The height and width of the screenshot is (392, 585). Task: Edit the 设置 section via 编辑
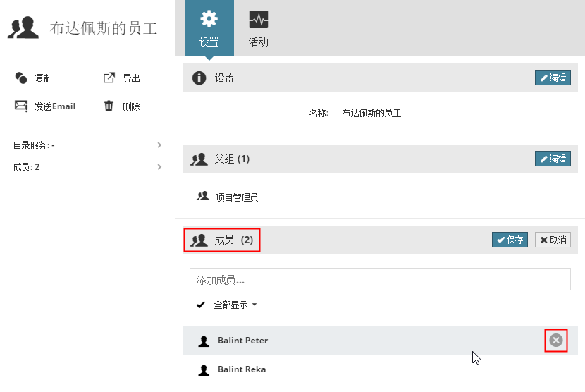pos(553,78)
